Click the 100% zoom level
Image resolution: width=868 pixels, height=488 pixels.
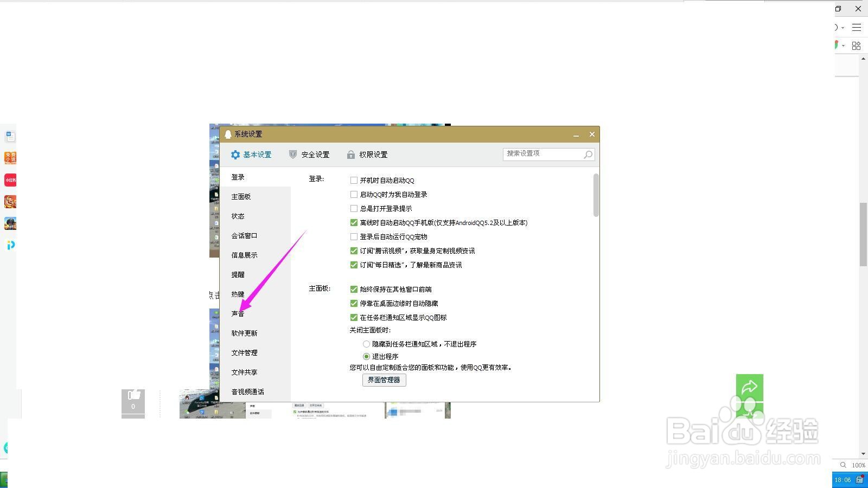858,465
